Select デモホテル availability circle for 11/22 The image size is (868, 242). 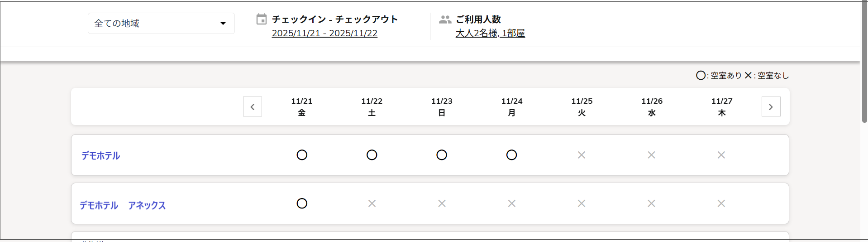click(x=372, y=155)
